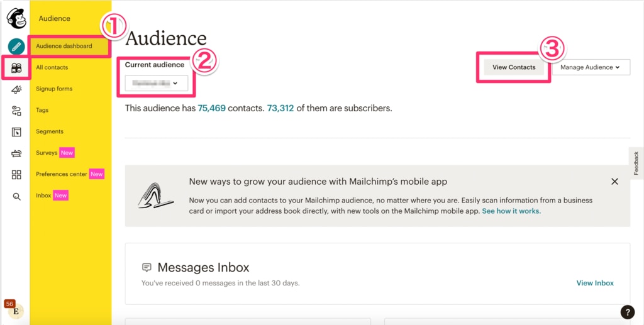Open the Website icon in sidebar
The image size is (644, 325).
(x=16, y=132)
